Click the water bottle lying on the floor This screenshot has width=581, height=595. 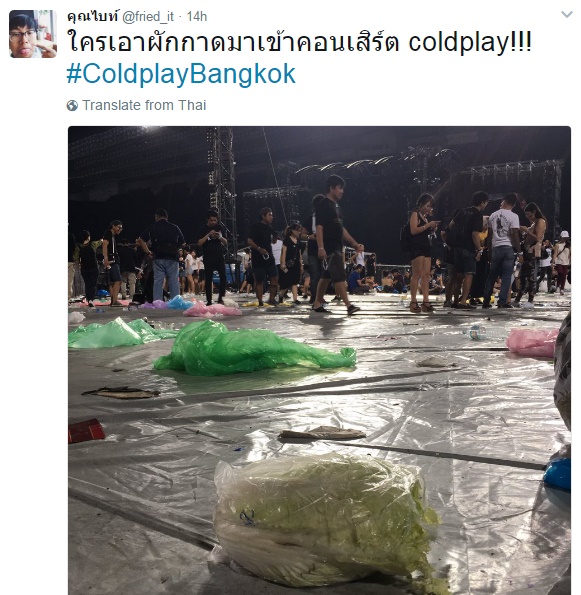476,333
